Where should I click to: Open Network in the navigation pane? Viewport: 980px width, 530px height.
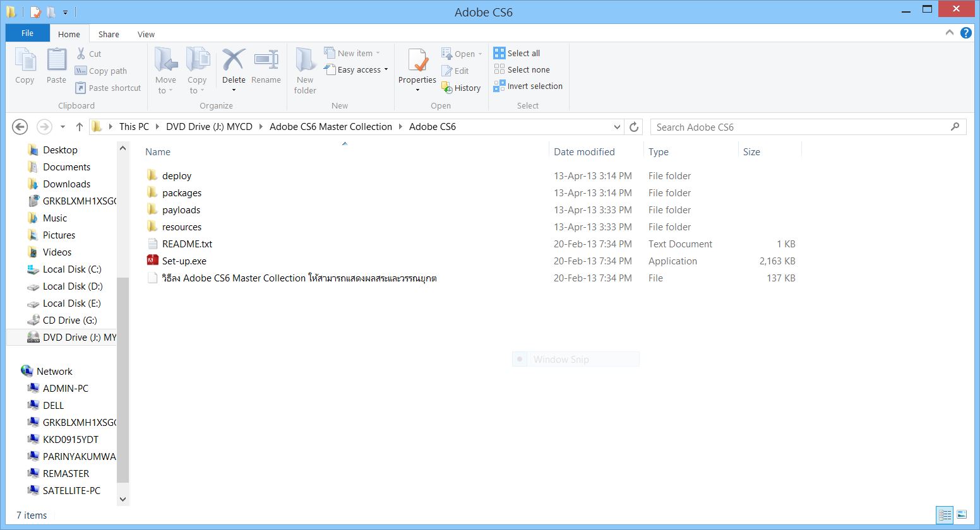point(54,371)
